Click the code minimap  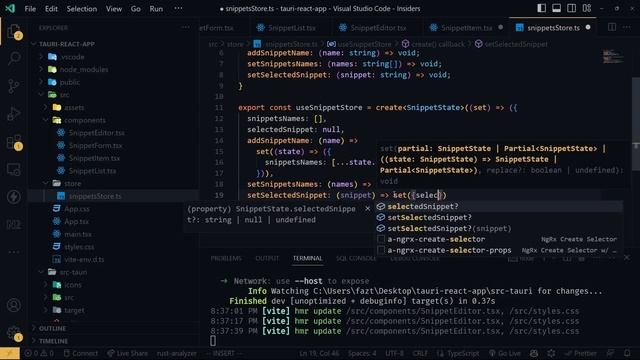(x=613, y=57)
